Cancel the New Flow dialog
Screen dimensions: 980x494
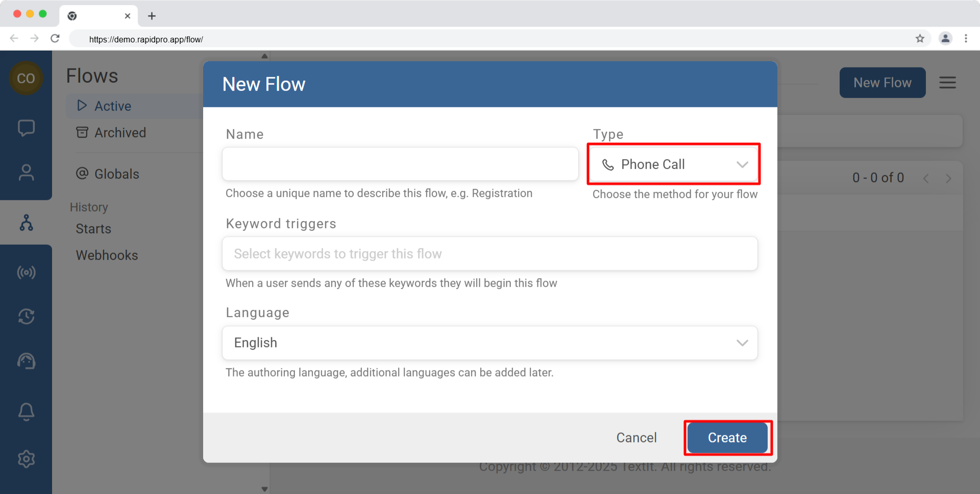coord(636,437)
